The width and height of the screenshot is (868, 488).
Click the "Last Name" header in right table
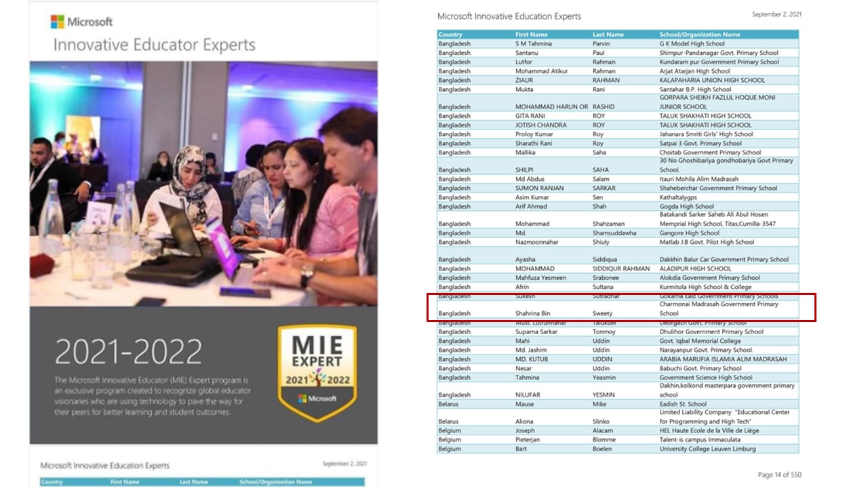(608, 35)
